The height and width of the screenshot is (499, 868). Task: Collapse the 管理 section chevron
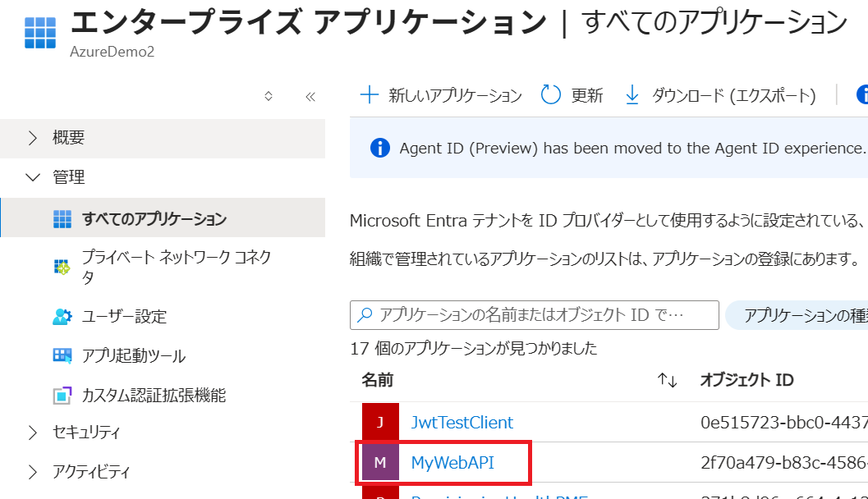click(33, 177)
